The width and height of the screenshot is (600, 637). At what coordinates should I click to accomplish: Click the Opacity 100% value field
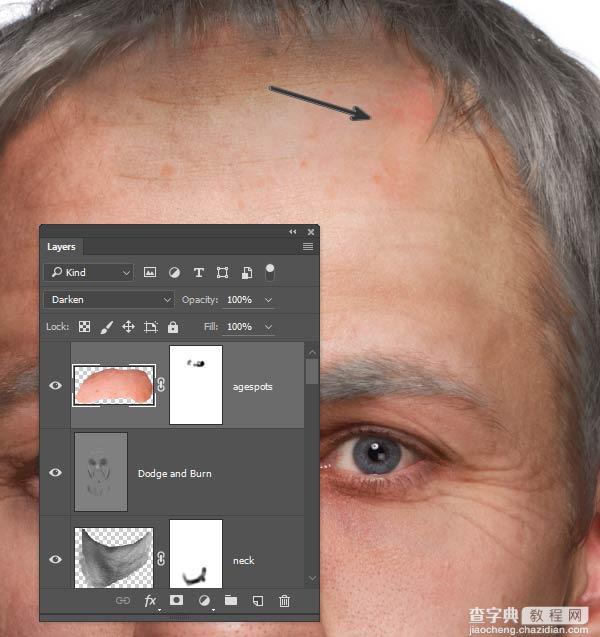point(239,300)
